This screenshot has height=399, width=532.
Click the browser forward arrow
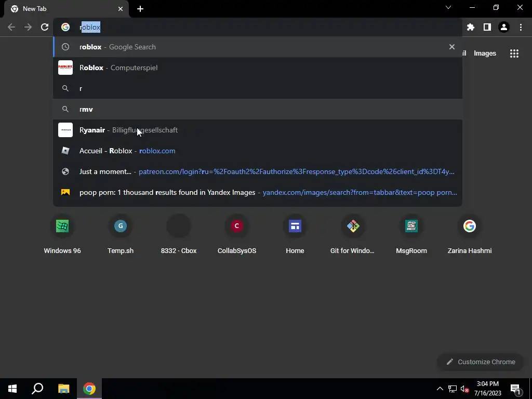[28, 27]
